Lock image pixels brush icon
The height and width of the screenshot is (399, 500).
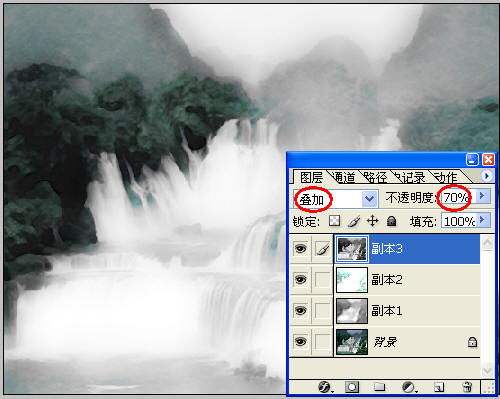[x=354, y=221]
